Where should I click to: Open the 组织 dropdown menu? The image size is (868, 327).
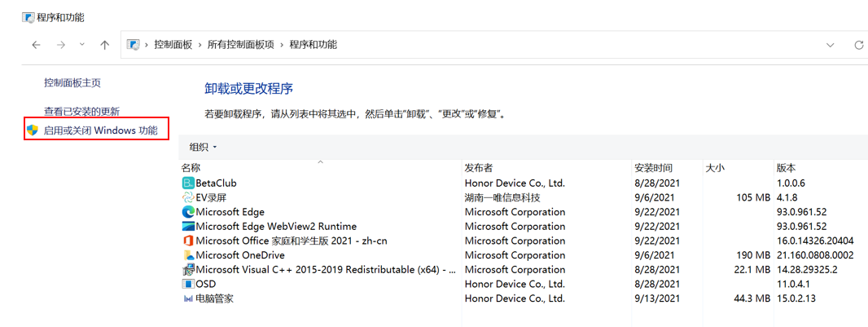pyautogui.click(x=203, y=147)
